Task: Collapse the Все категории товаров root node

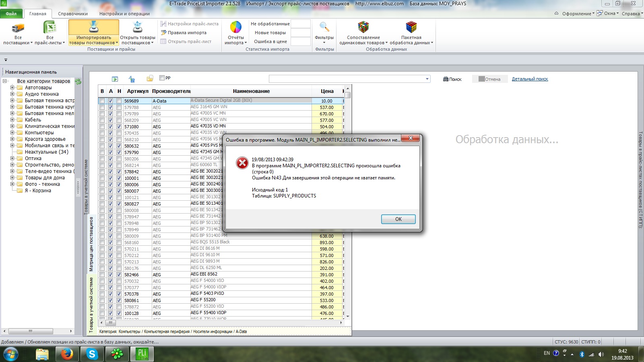Action: 5,81
